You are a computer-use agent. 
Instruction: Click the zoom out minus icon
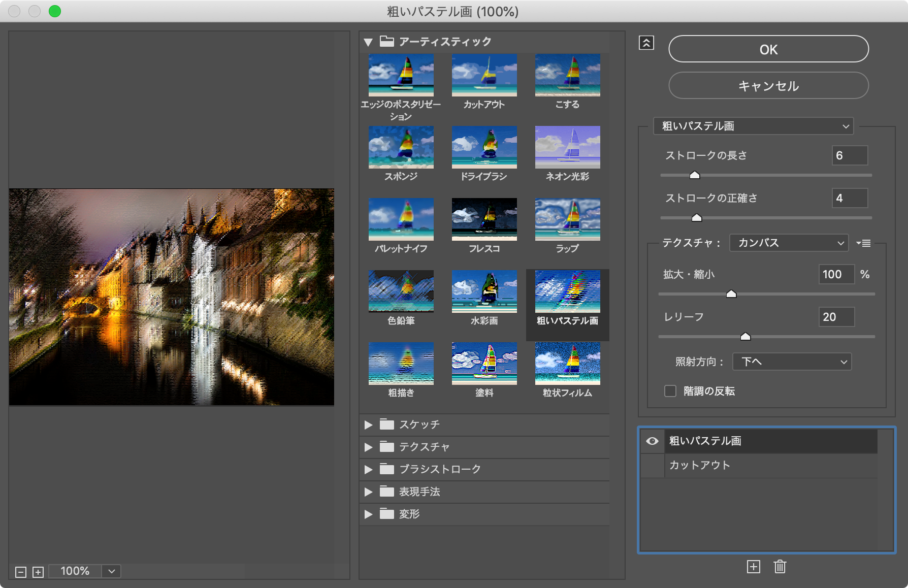pos(20,571)
